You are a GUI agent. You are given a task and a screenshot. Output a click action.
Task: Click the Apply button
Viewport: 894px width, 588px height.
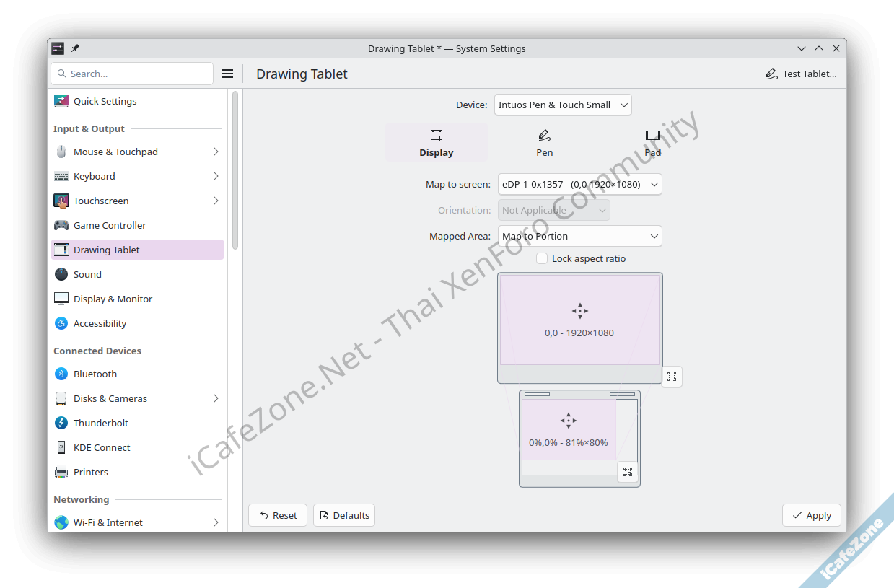tap(811, 515)
